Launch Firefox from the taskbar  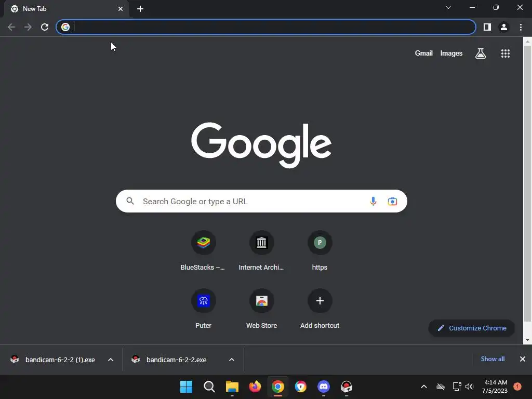(x=255, y=387)
